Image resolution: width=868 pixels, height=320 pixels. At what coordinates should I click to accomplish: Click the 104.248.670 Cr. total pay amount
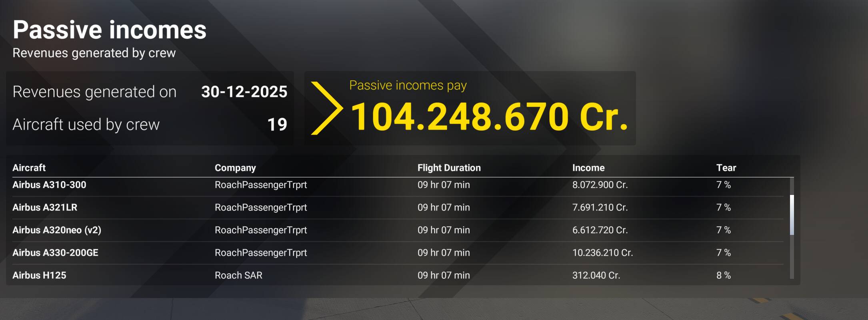[489, 117]
